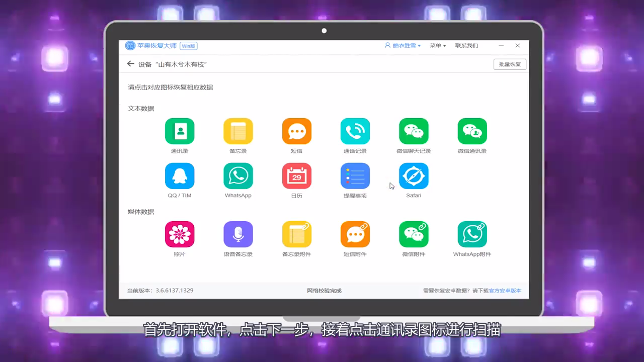The width and height of the screenshot is (644, 362).
Task: Click the Win版 version badge
Action: pyautogui.click(x=188, y=46)
